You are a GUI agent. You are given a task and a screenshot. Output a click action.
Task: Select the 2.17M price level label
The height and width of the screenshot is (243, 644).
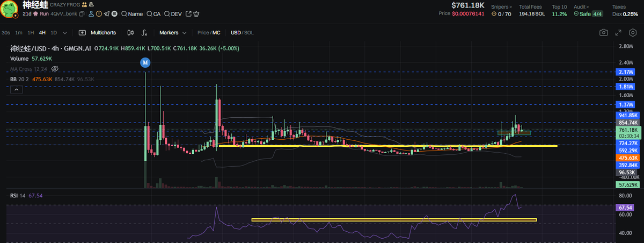pyautogui.click(x=626, y=72)
